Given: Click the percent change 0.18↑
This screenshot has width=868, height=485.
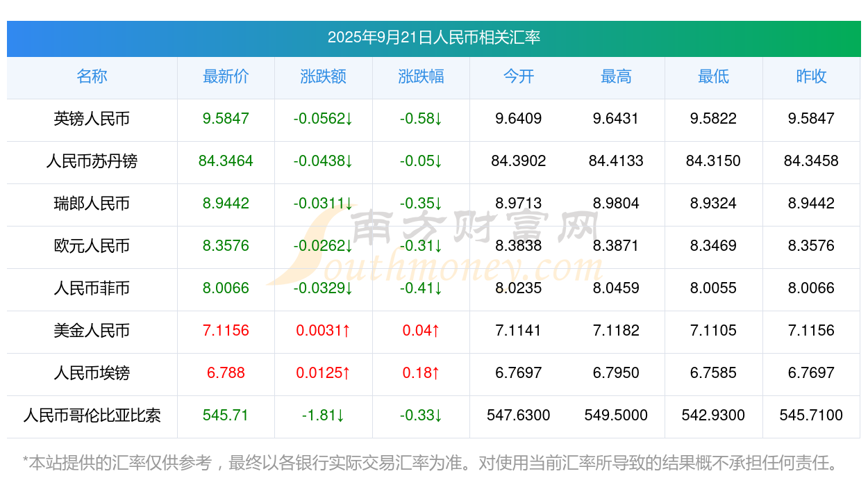Looking at the screenshot, I should [421, 373].
